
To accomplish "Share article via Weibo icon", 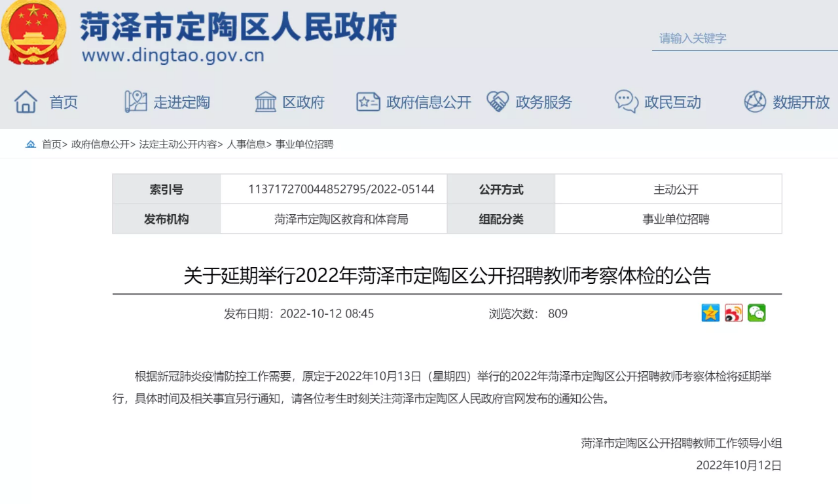I will [733, 313].
